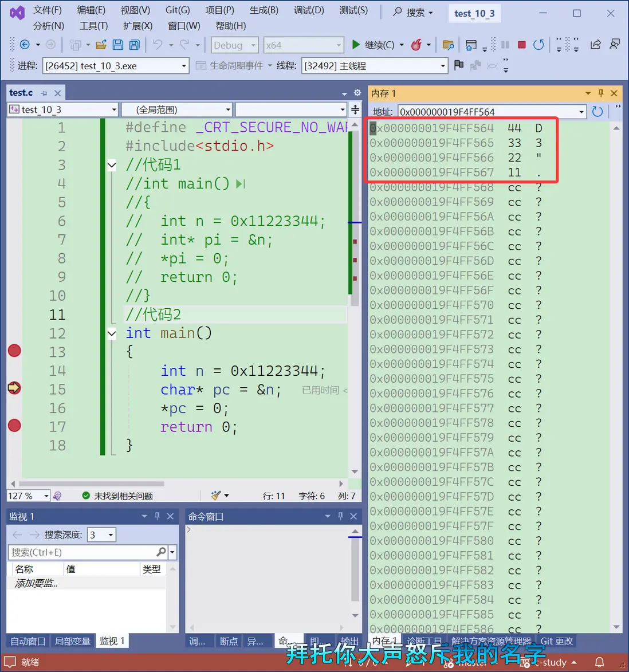Click the code cleanup broom icon

coord(216,496)
